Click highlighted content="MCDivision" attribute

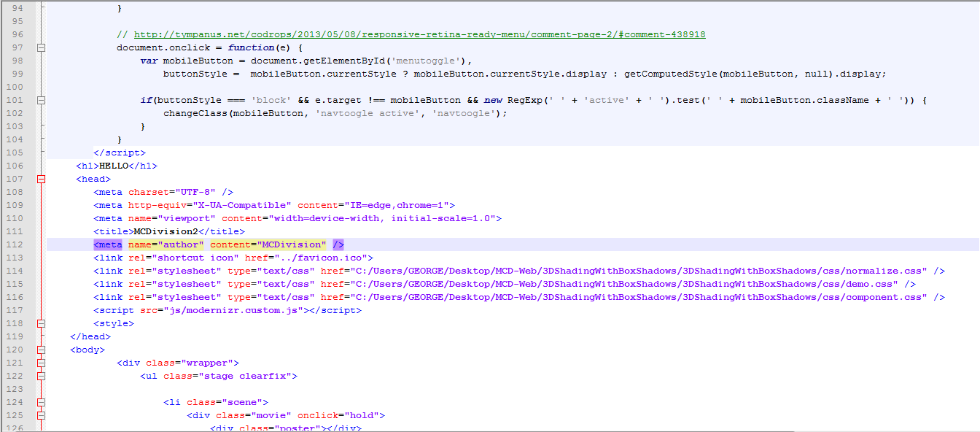(268, 244)
